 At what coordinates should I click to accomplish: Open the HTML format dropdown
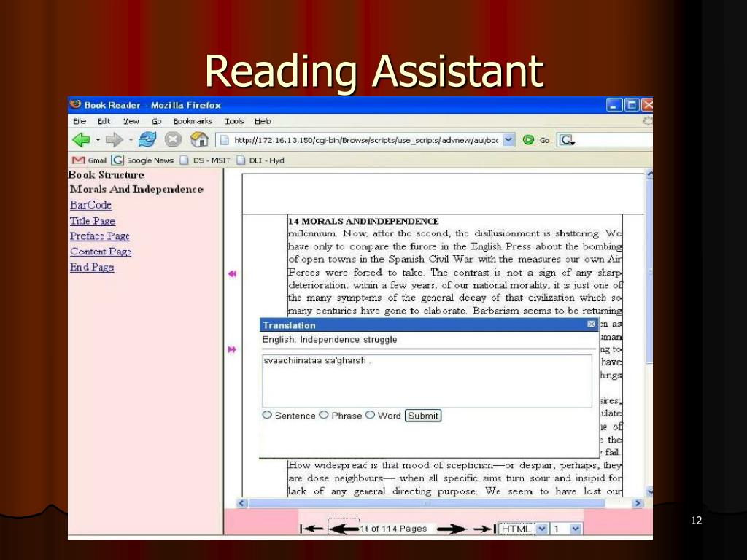coord(542,529)
